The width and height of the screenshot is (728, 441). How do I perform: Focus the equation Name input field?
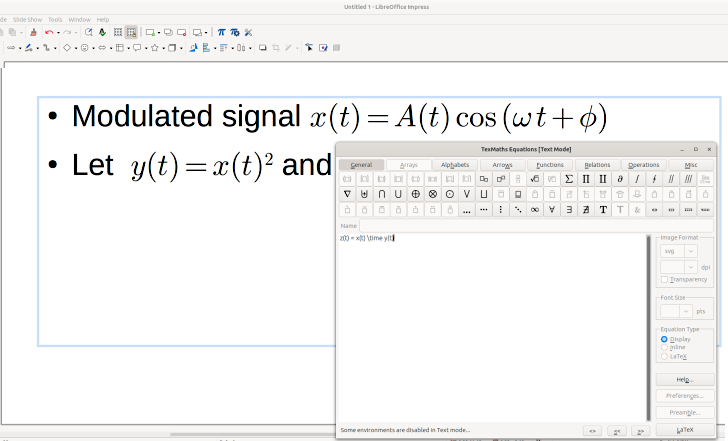[x=536, y=226]
